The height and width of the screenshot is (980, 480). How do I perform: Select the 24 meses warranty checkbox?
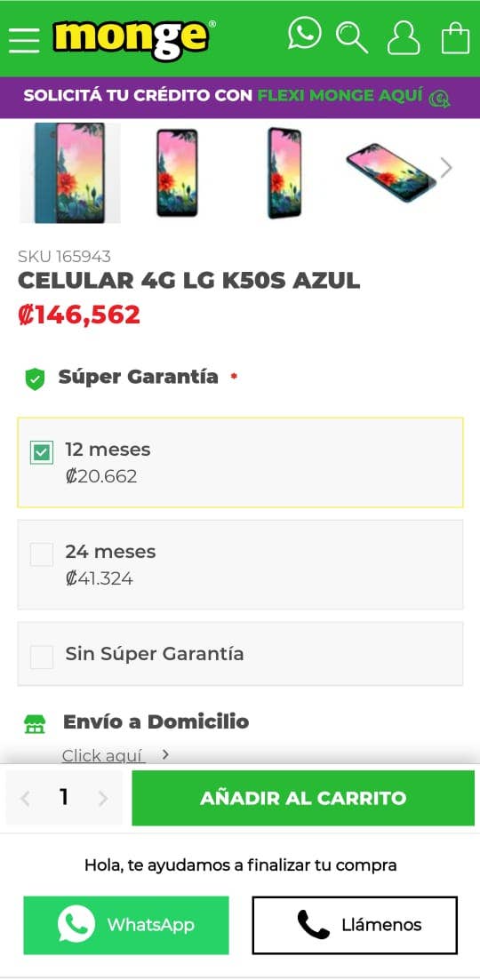coord(42,554)
